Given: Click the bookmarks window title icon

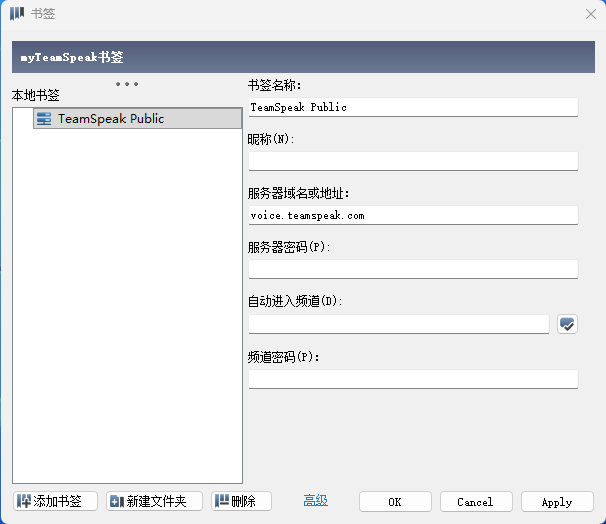Looking at the screenshot, I should tap(17, 14).
